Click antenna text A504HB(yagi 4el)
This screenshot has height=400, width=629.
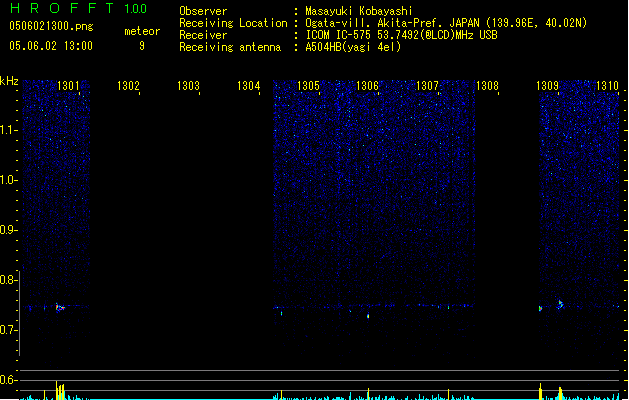[x=353, y=47]
